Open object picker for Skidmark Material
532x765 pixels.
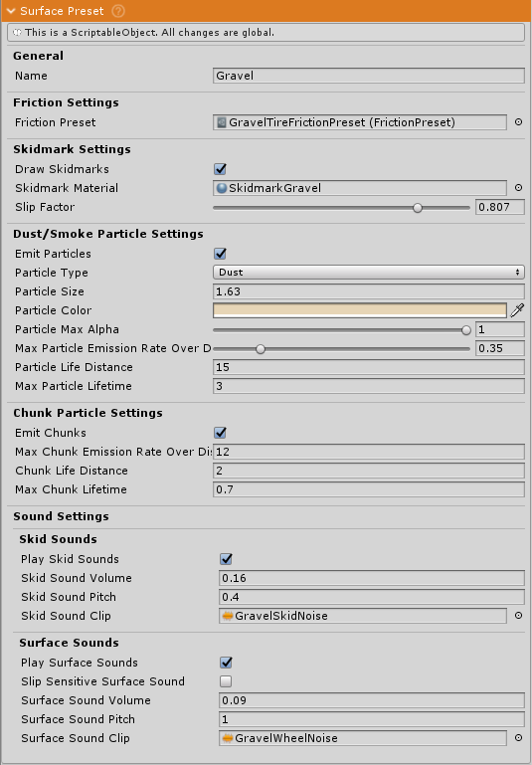[518, 187]
